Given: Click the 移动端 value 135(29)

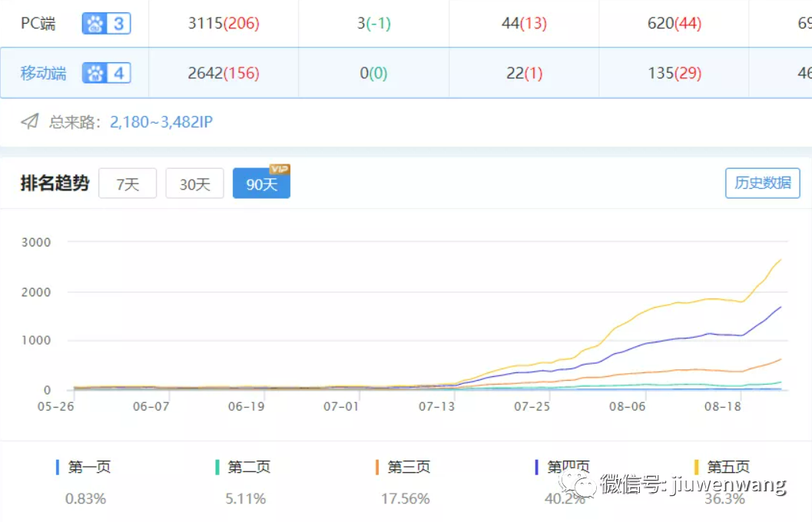Looking at the screenshot, I should point(674,73).
